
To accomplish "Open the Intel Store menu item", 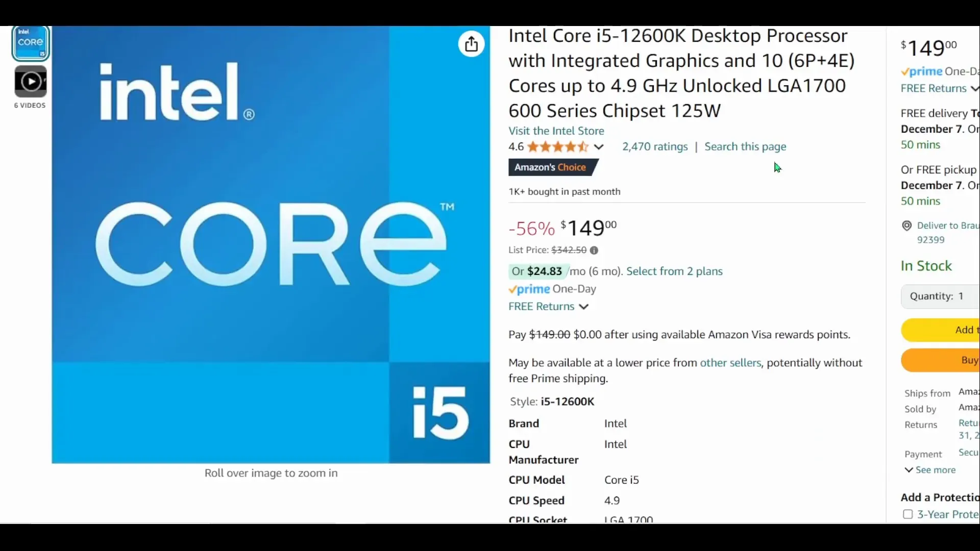I will [x=556, y=131].
